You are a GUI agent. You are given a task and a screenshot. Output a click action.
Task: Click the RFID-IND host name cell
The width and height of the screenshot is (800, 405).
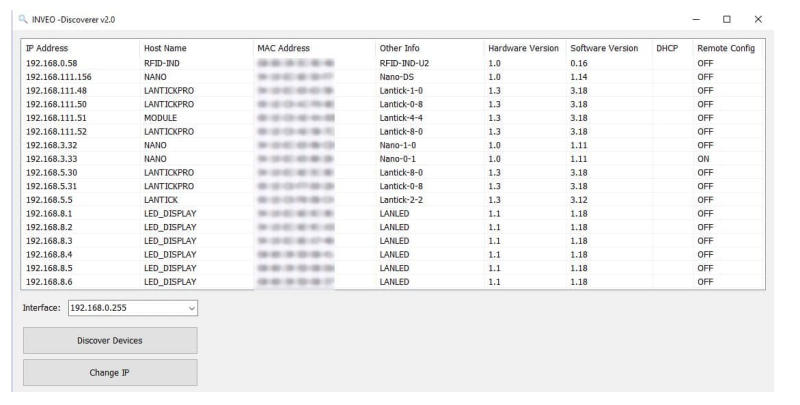(162, 63)
